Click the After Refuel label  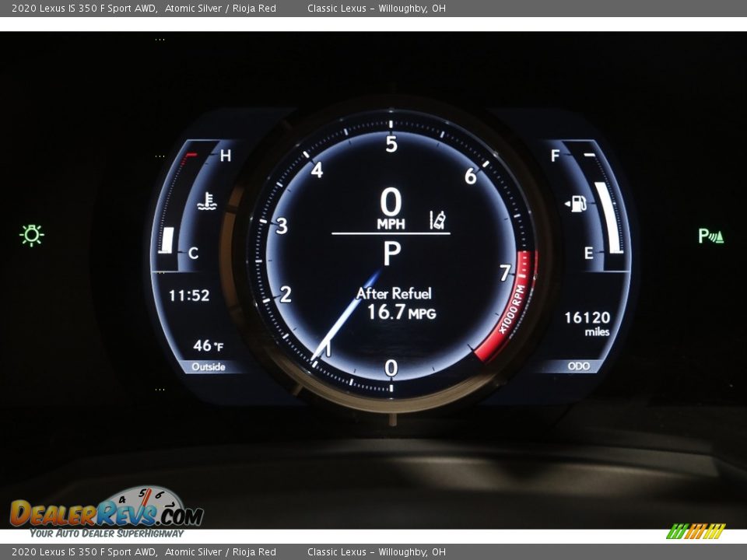coord(394,293)
